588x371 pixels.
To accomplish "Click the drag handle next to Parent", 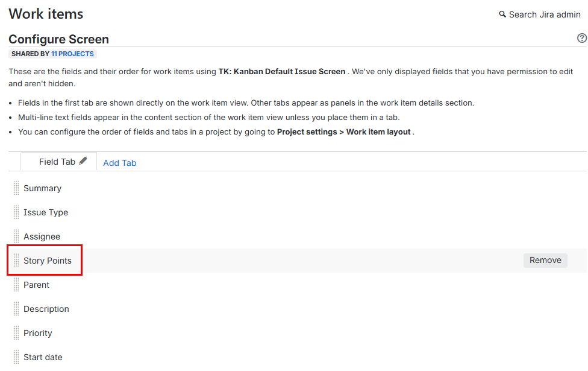I will [x=16, y=285].
